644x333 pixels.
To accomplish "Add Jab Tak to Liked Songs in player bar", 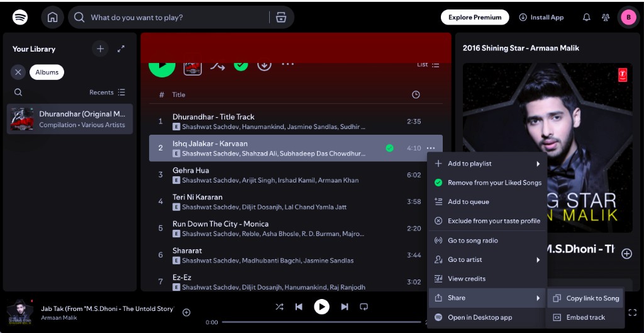I will pyautogui.click(x=186, y=312).
